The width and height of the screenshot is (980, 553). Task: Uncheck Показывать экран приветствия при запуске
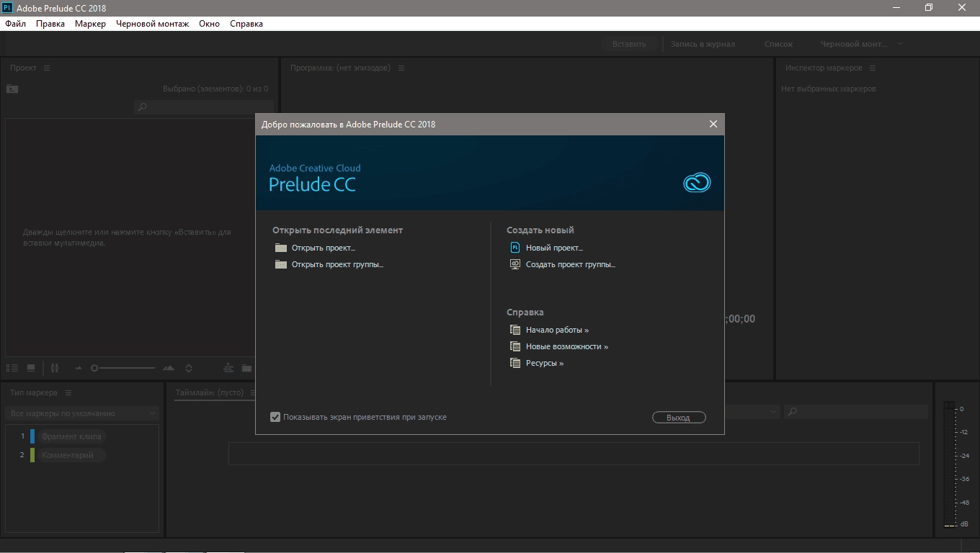275,417
